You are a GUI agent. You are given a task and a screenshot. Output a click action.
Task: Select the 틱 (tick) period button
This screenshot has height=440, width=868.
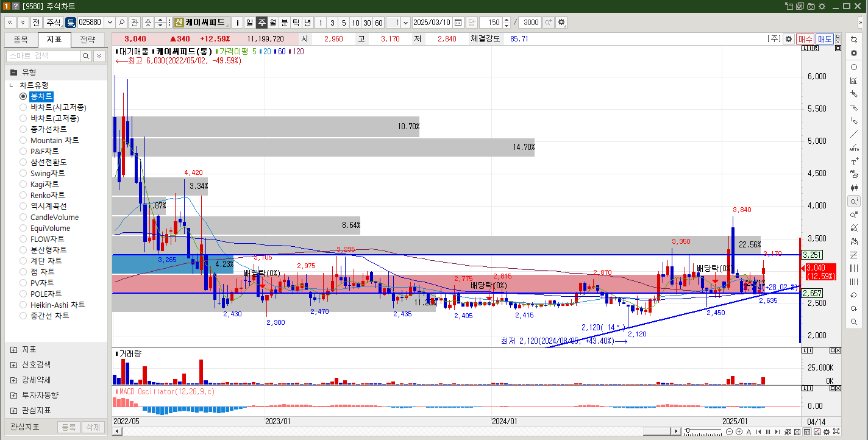[296, 22]
